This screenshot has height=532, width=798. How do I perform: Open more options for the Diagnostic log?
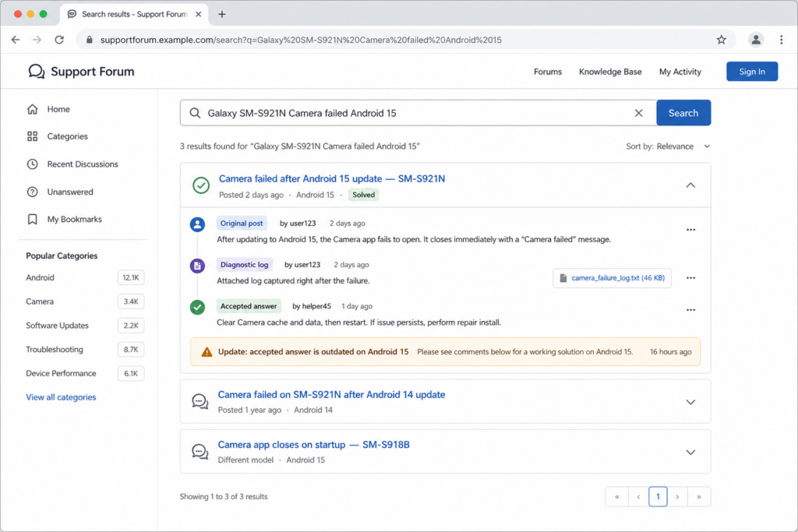(x=690, y=278)
